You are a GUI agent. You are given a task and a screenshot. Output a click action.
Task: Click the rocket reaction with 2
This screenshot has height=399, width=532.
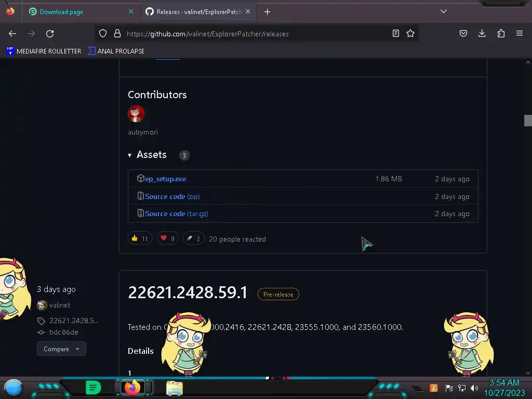[194, 238]
